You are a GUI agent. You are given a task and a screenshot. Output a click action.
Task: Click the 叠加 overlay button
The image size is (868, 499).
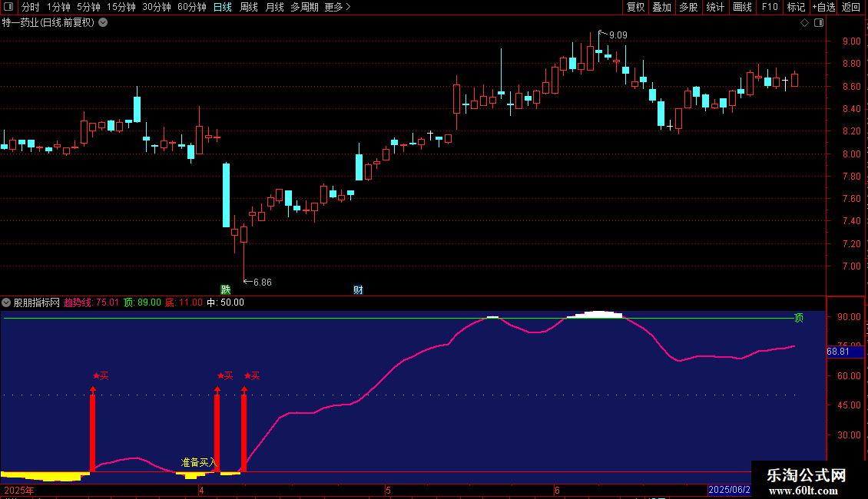661,7
